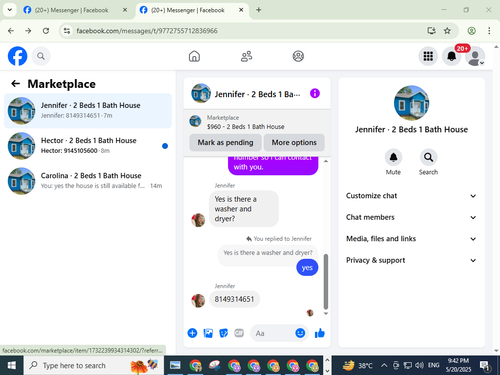The width and height of the screenshot is (500, 375).
Task: Open the taskbar volume speaker icon
Action: pyautogui.click(x=419, y=365)
